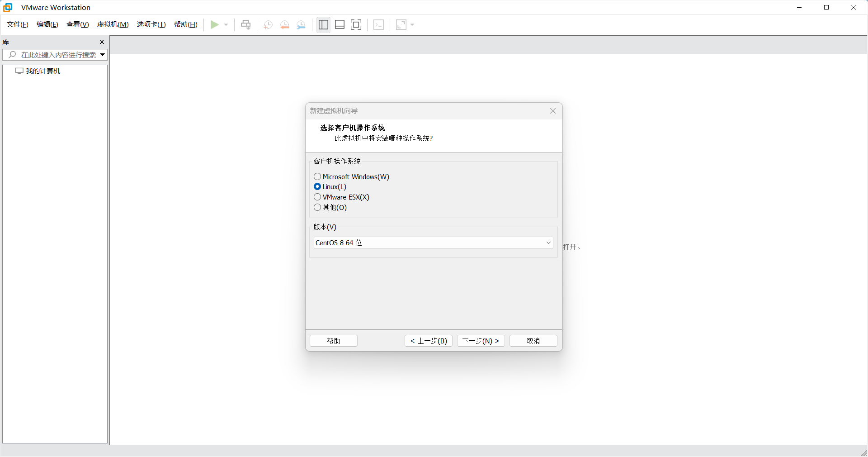
Task: Click the 下一步(N) next button
Action: 481,341
